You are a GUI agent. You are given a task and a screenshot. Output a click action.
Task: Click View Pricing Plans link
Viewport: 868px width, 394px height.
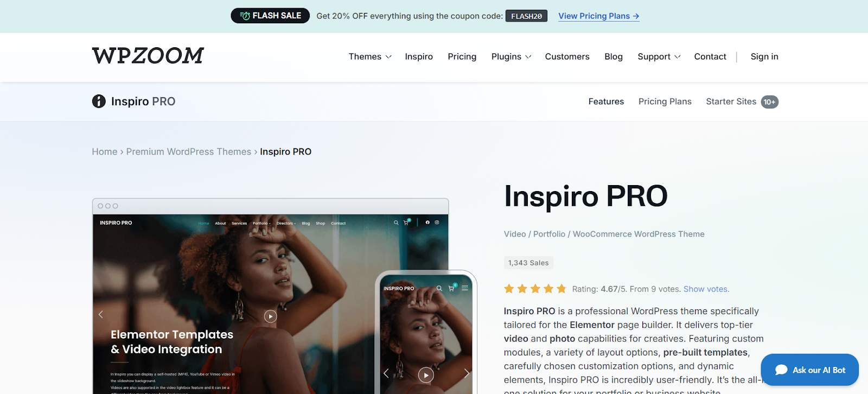[x=599, y=16]
